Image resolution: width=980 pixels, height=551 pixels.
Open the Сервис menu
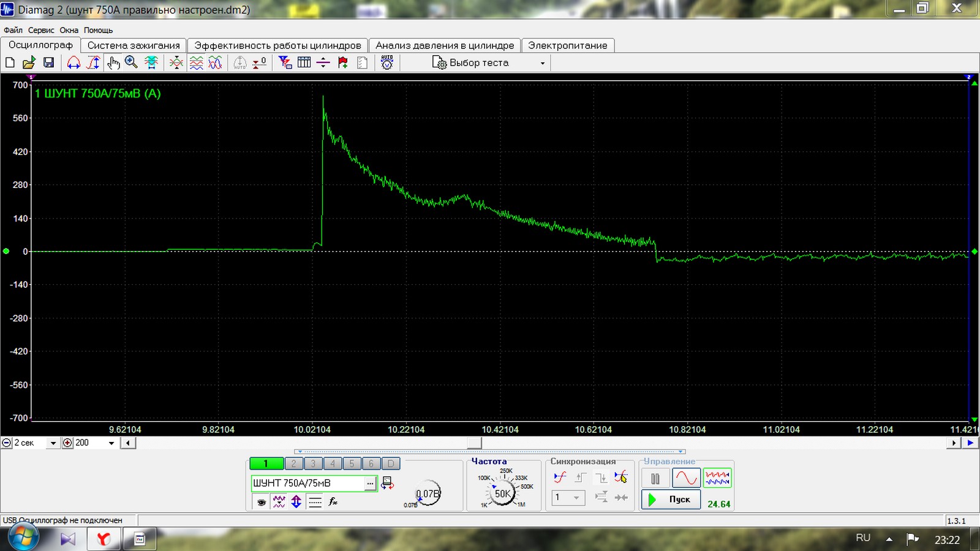tap(41, 30)
